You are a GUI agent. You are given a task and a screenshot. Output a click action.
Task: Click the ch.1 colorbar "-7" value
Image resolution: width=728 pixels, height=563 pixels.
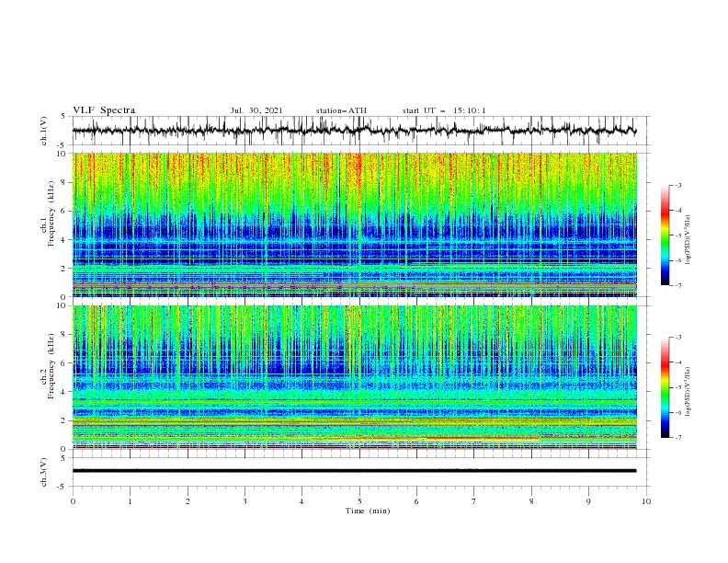tap(678, 285)
